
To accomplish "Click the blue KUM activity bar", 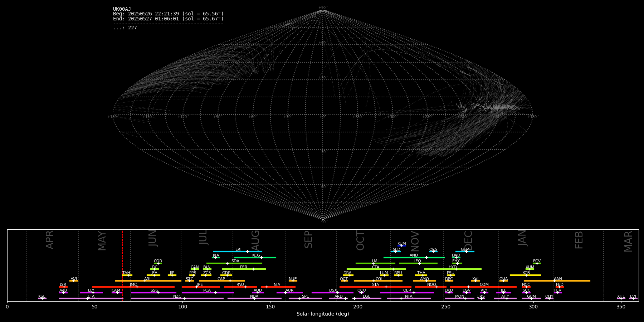I will click(x=402, y=246).
